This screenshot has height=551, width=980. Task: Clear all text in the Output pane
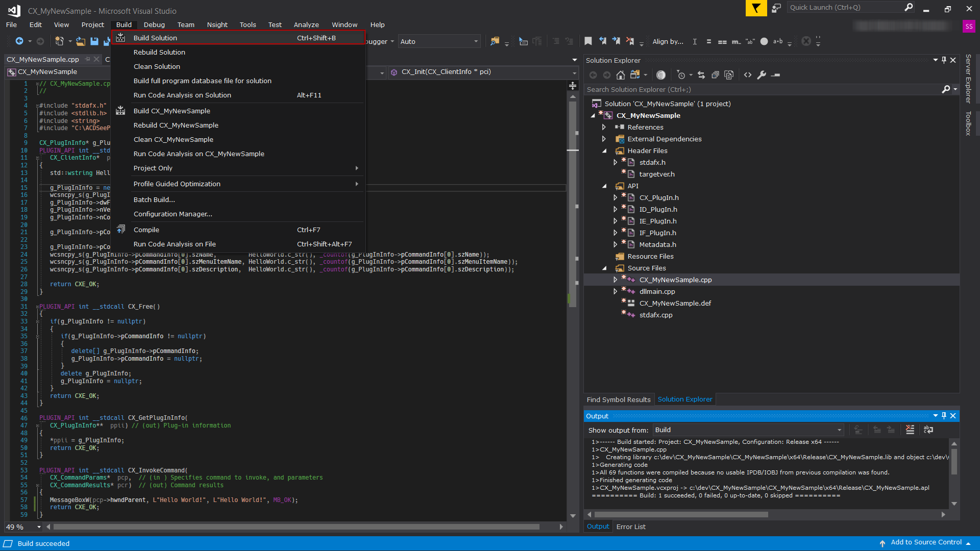click(x=910, y=430)
